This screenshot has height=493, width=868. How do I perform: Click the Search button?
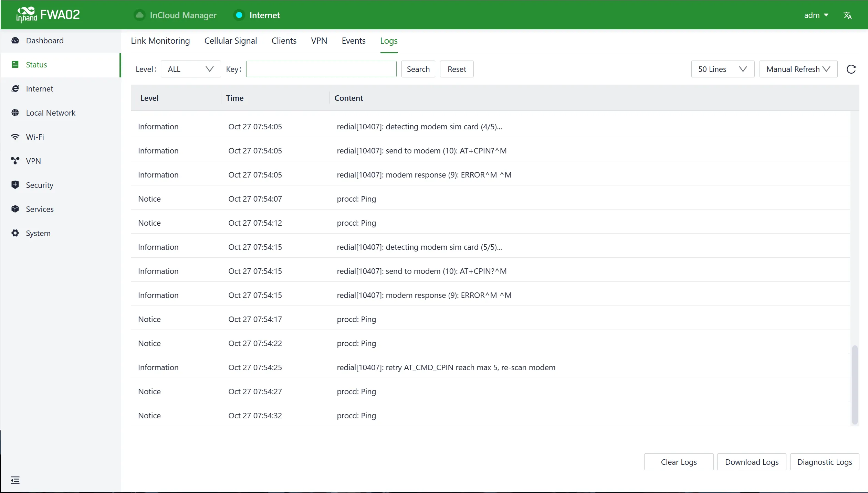click(x=418, y=69)
